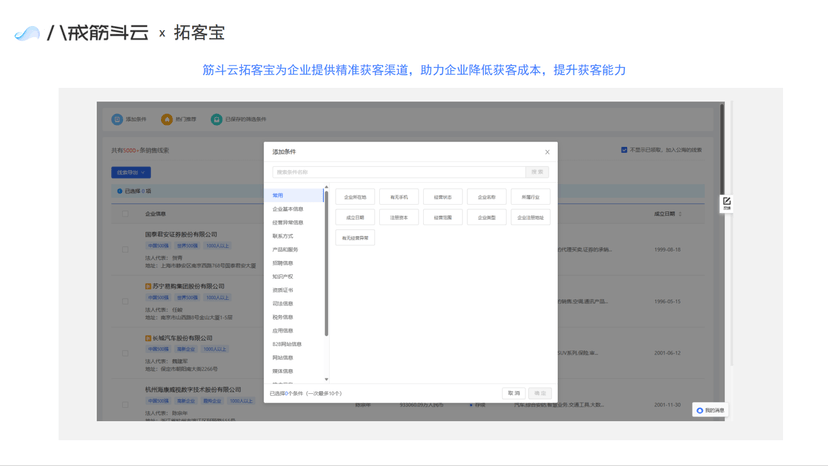Choose the 企业名称 condition
Image resolution: width=828 pixels, height=466 pixels.
click(486, 197)
